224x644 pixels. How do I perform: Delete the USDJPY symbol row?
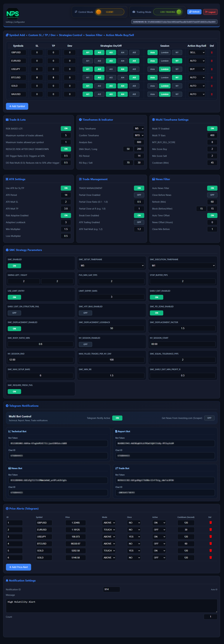click(212, 69)
